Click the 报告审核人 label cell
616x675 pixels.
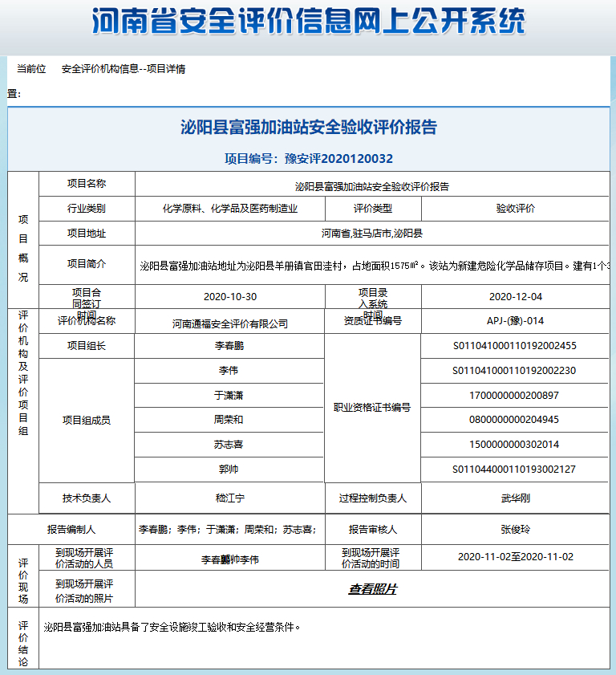(373, 530)
